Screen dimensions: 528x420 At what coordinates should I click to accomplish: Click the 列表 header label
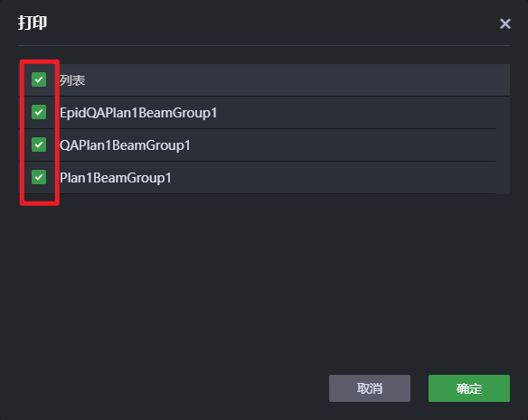[72, 80]
